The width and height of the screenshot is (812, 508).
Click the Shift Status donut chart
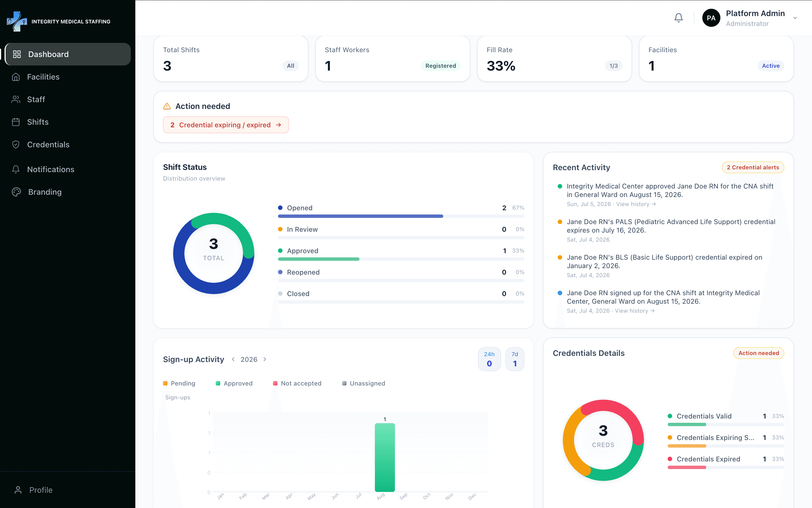[x=214, y=253]
